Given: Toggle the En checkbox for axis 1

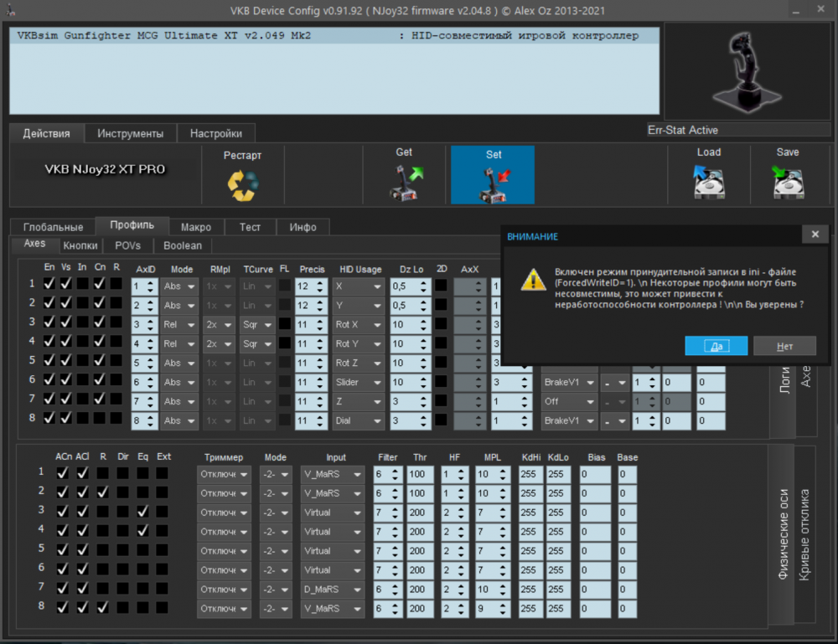Looking at the screenshot, I should click(49, 285).
